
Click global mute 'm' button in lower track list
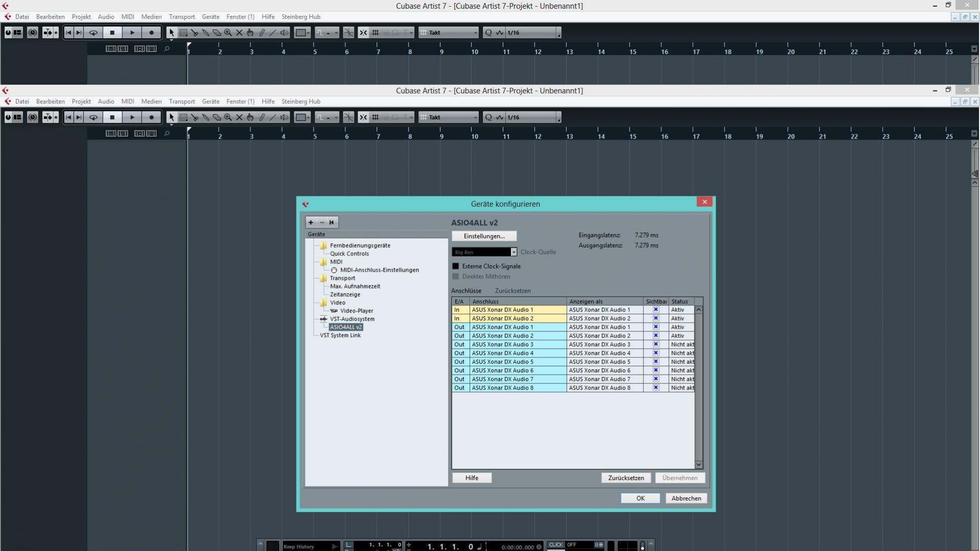pyautogui.click(x=110, y=134)
